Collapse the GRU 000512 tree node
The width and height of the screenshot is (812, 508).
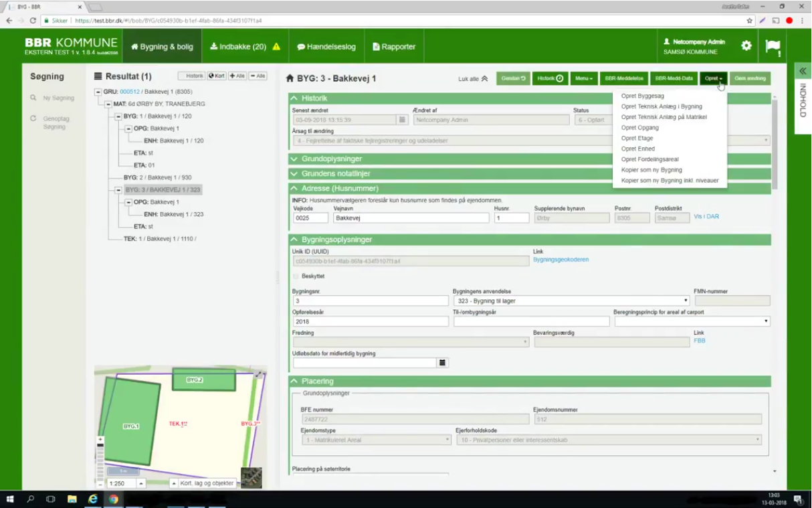point(98,92)
